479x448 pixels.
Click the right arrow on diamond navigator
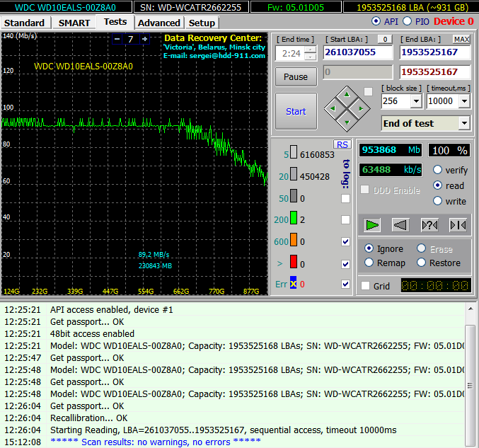click(361, 108)
